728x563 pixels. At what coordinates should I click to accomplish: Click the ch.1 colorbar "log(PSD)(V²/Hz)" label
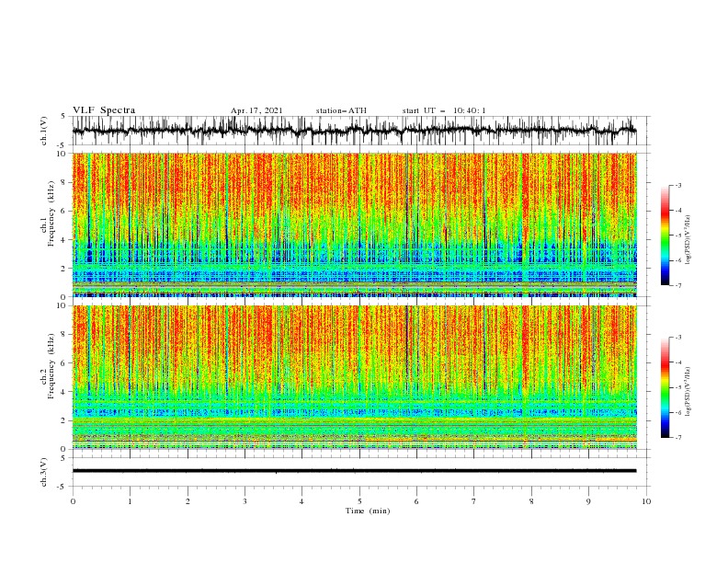click(688, 240)
